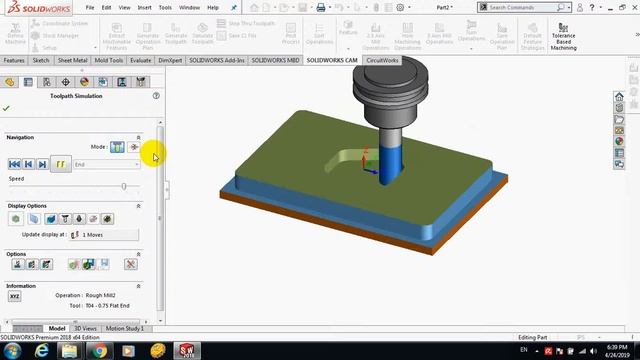This screenshot has height=360, width=640.
Task: Click first Options section icon
Action: click(x=18, y=264)
